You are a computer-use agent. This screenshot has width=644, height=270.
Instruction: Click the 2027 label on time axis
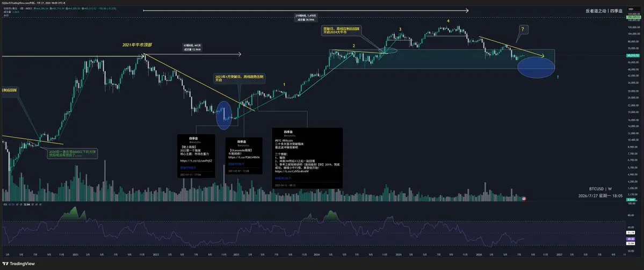(x=559, y=254)
